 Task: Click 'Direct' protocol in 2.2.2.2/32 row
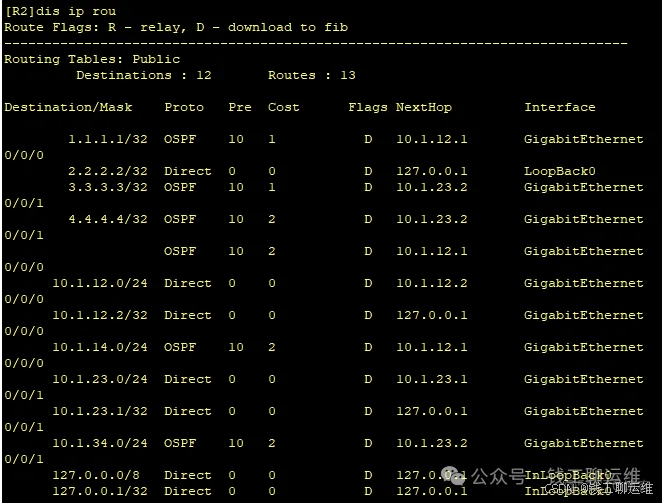187,171
